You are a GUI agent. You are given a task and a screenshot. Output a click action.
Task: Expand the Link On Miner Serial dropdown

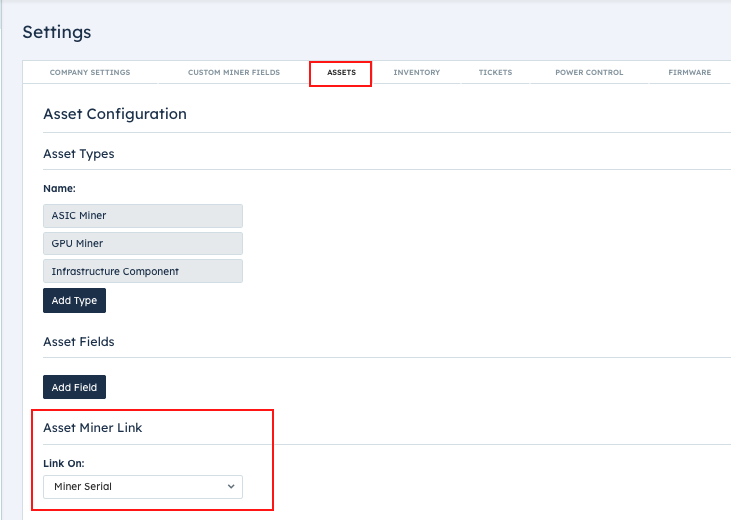coord(143,487)
